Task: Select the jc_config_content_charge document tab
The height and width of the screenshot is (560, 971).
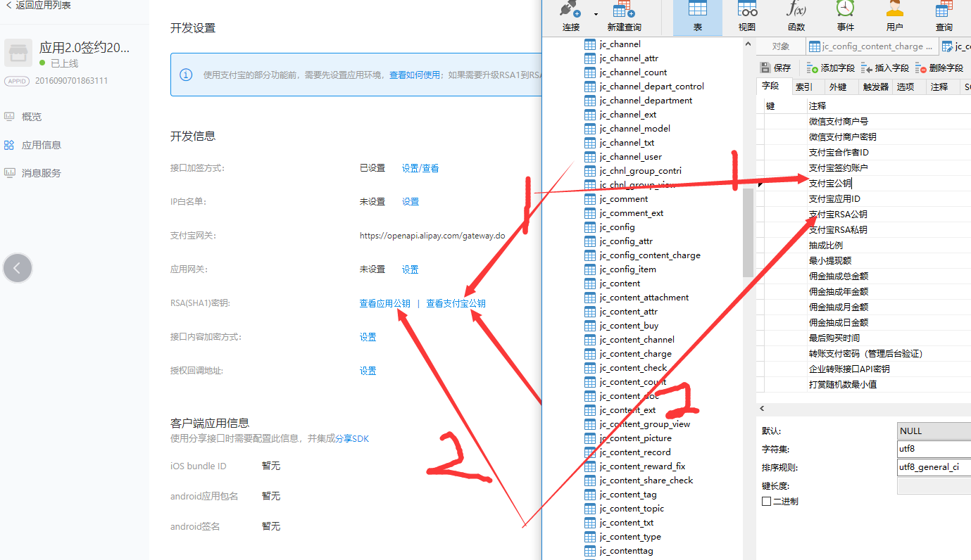Action: pyautogui.click(x=872, y=46)
